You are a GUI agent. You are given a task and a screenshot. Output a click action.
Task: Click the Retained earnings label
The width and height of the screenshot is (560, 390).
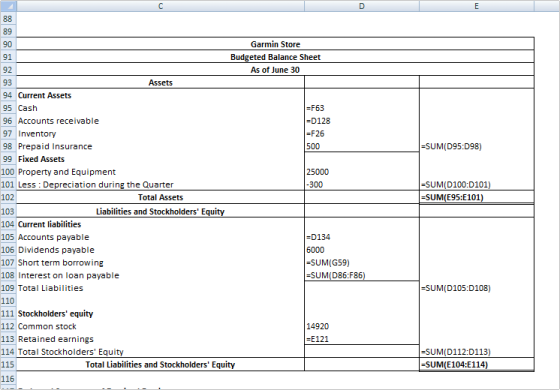coord(56,339)
